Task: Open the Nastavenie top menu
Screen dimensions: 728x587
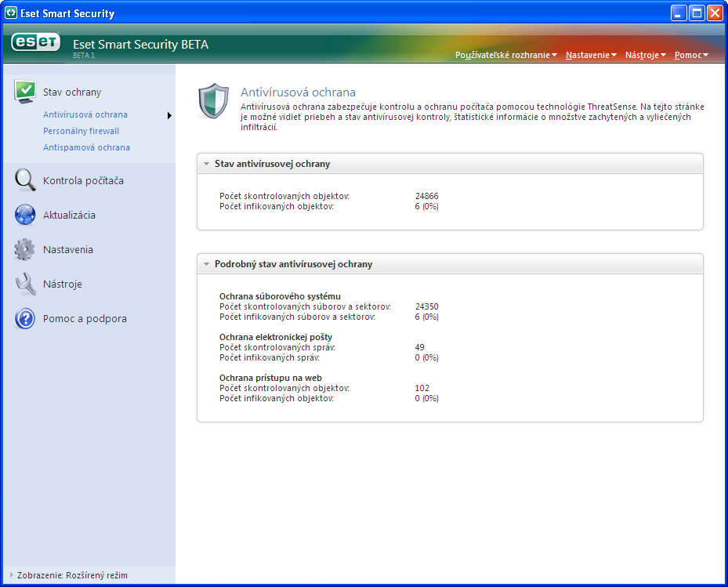Action: point(591,55)
